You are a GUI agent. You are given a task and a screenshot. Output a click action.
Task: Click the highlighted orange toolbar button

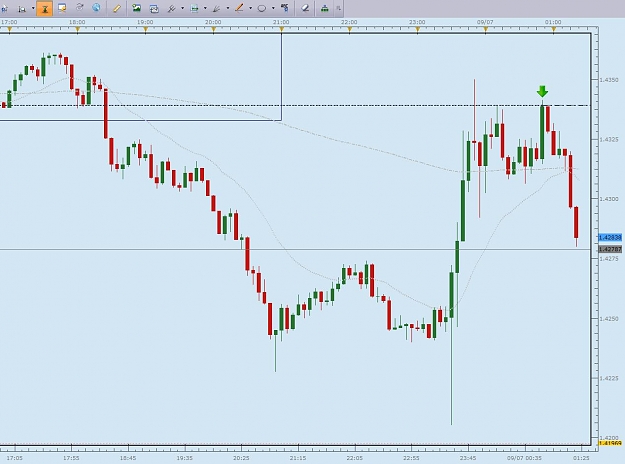click(x=44, y=8)
